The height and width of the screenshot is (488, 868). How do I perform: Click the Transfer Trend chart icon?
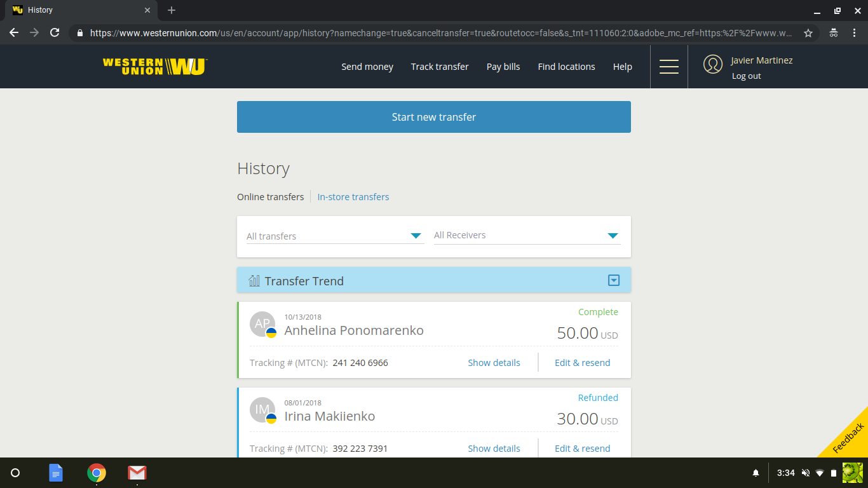[x=254, y=280]
